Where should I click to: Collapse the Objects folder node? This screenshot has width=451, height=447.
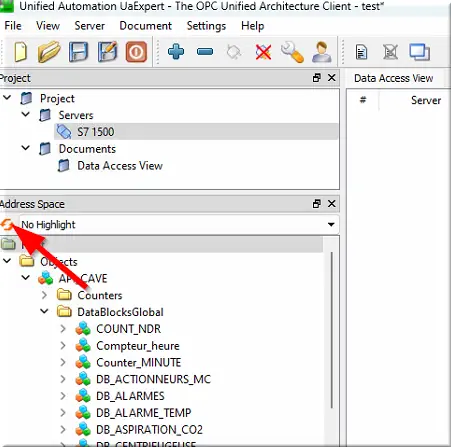[7, 261]
